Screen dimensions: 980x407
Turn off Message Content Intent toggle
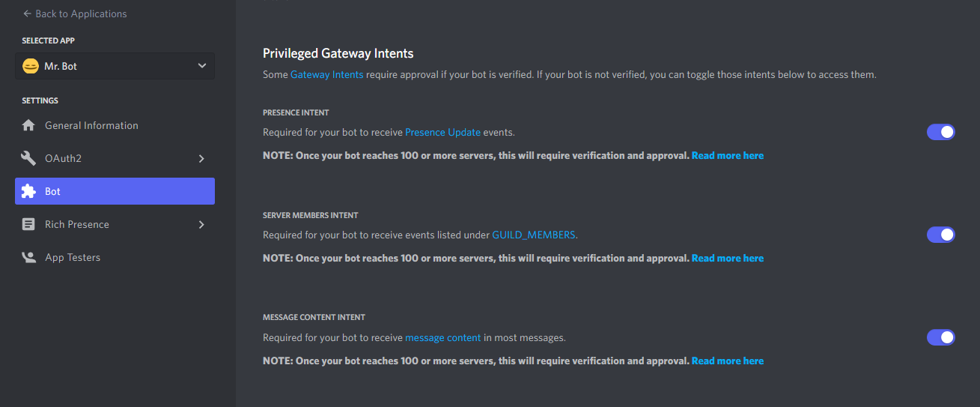pos(941,337)
